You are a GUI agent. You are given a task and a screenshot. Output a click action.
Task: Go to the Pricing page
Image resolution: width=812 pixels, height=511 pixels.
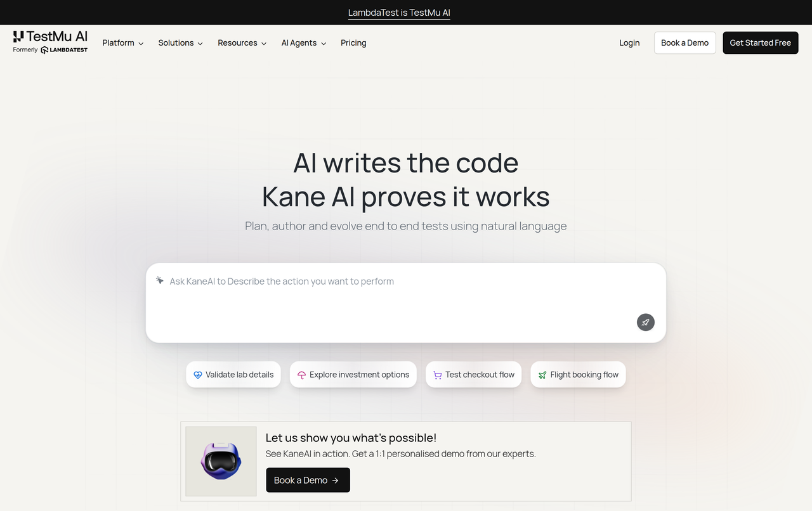[353, 43]
